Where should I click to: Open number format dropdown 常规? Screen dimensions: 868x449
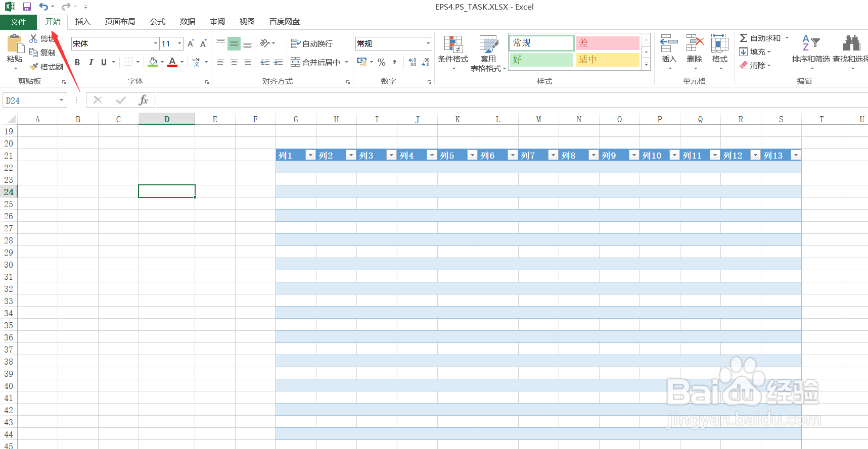pos(428,43)
